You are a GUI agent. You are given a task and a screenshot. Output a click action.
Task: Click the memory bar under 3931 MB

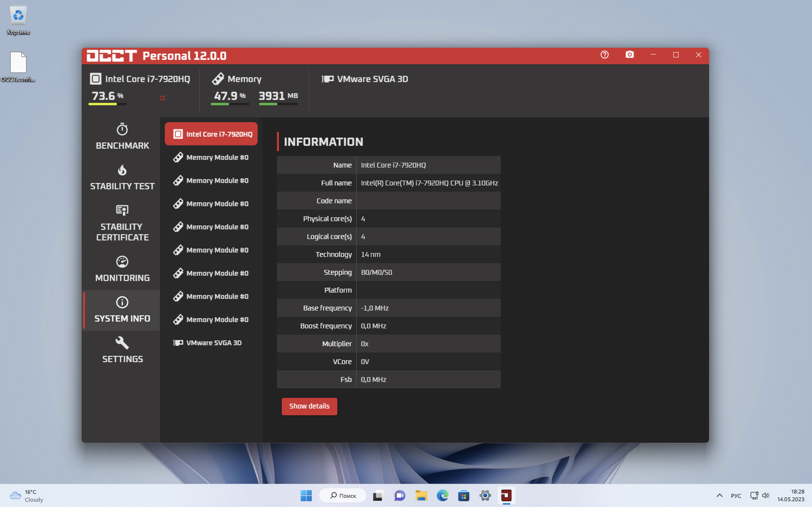pos(278,104)
